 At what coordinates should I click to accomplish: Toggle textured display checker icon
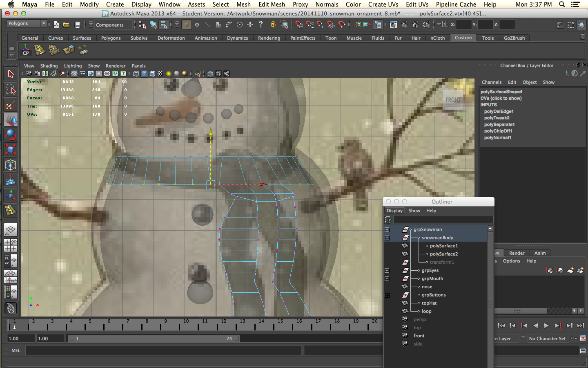[160, 74]
